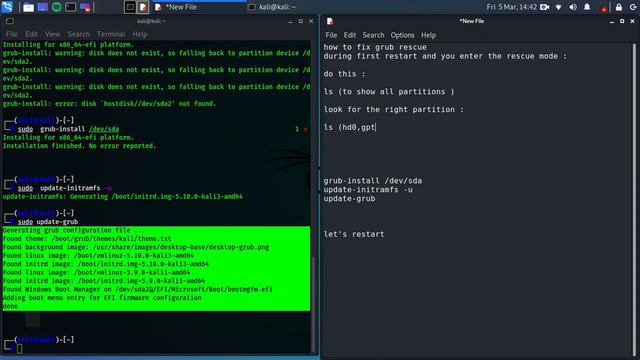
Task: Click the line 'how to fix grub rescue'
Action: (x=375, y=47)
